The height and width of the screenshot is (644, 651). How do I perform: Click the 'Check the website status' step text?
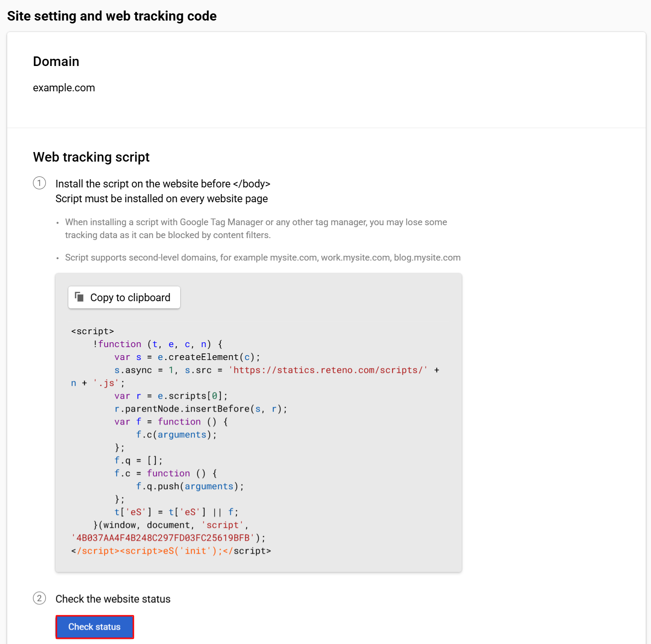pyautogui.click(x=113, y=599)
